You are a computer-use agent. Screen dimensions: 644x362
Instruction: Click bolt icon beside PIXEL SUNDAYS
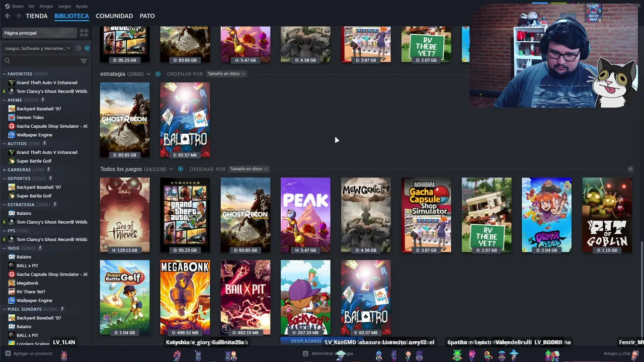click(x=62, y=309)
